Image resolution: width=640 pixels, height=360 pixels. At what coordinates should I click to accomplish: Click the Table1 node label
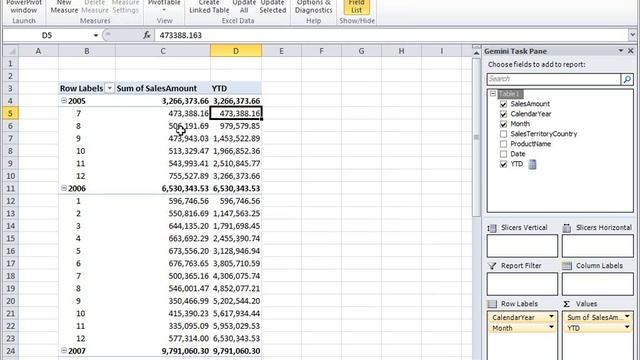coord(510,94)
